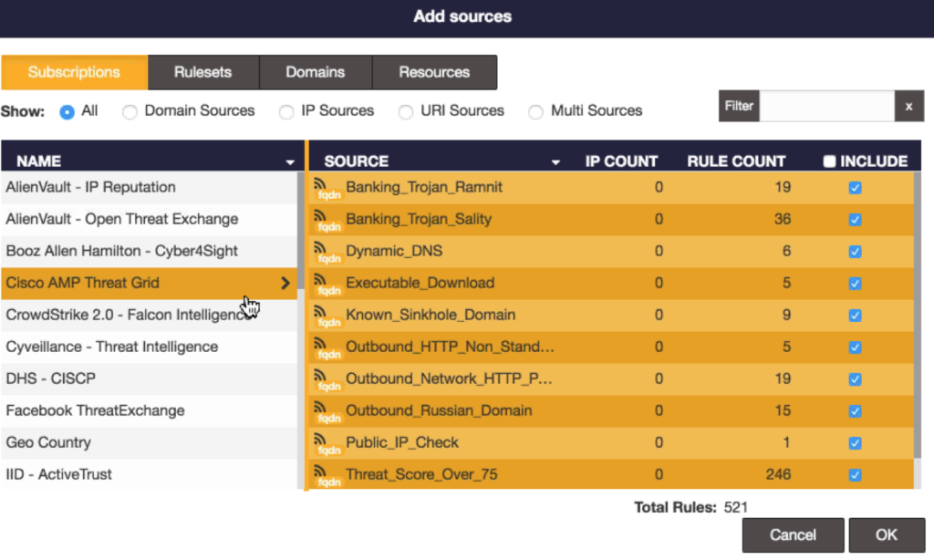
Task: Expand Cisco AMP Threat Grid chevron
Action: (285, 284)
